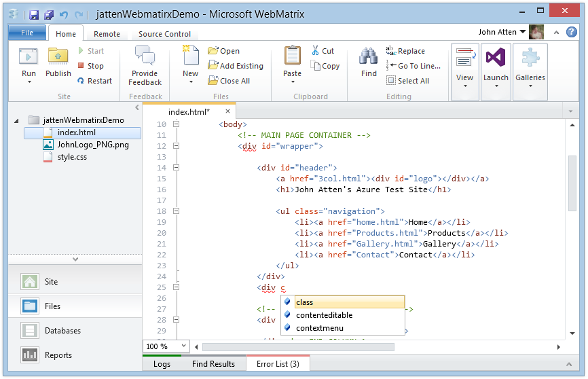Click the Publish icon

[x=58, y=56]
